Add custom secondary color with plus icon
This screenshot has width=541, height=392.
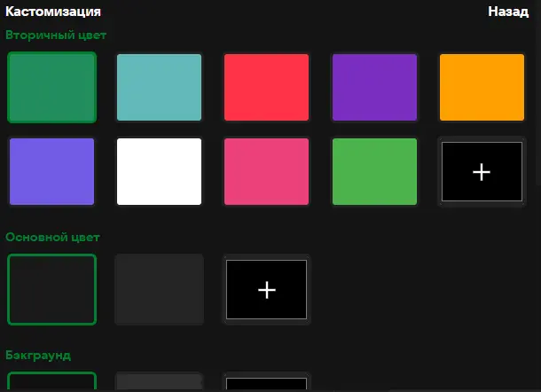click(x=482, y=171)
